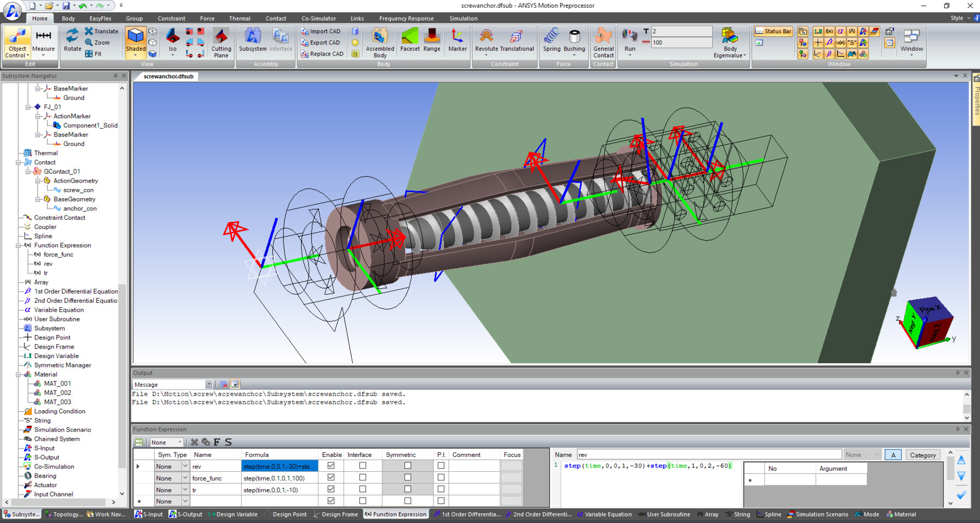980x523 pixels.
Task: Select the Rotate view tool
Action: coord(72,38)
